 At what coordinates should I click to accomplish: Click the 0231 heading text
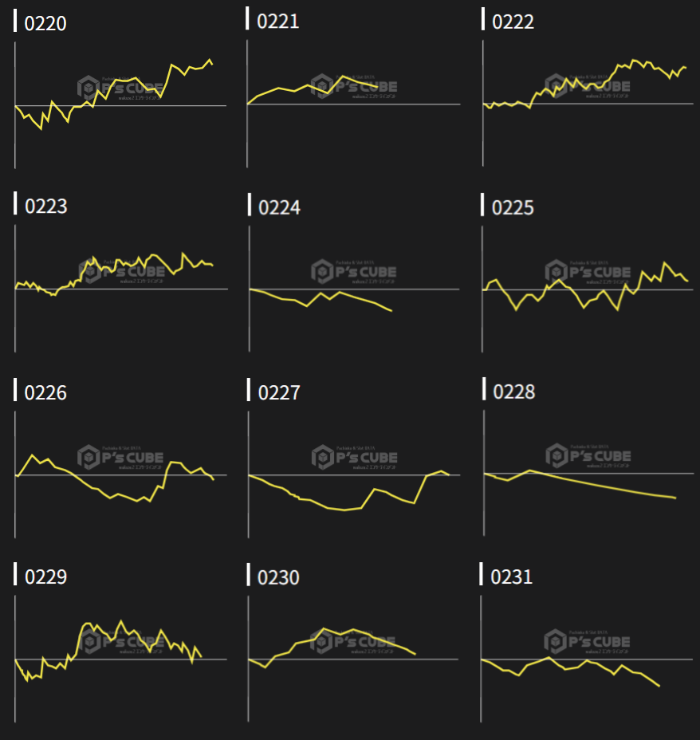click(511, 576)
